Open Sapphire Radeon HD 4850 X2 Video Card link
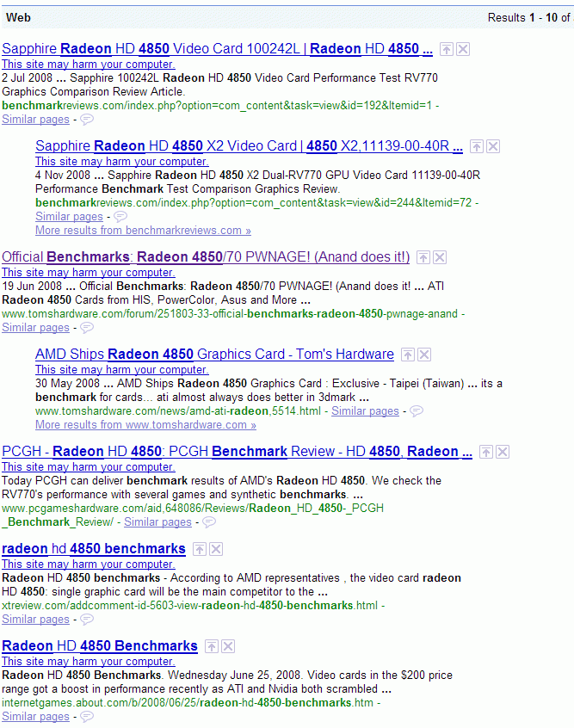The width and height of the screenshot is (574, 728). click(249, 145)
